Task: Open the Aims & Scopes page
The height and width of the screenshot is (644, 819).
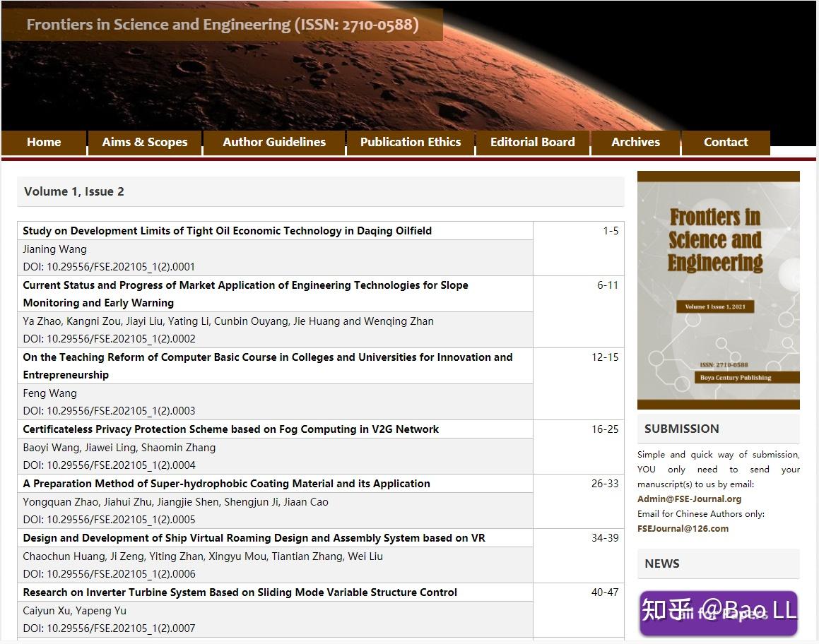Action: click(144, 142)
